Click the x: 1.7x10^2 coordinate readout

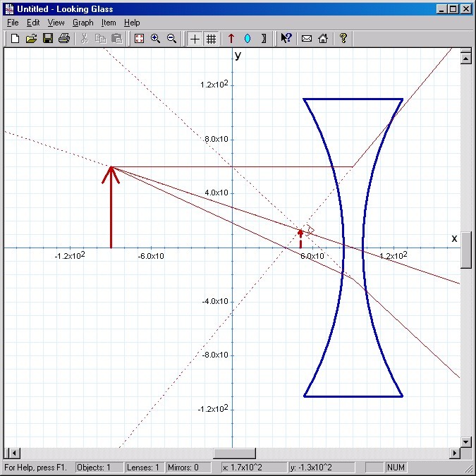(x=254, y=468)
